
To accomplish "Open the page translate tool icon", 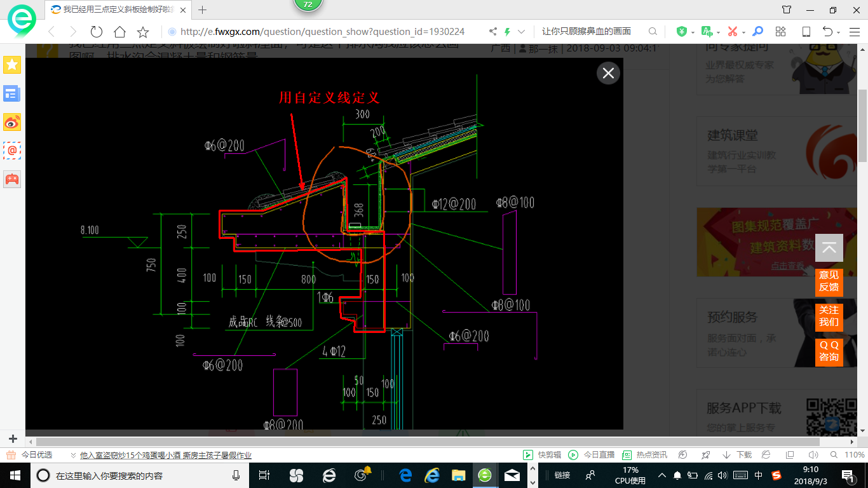I will (707, 32).
